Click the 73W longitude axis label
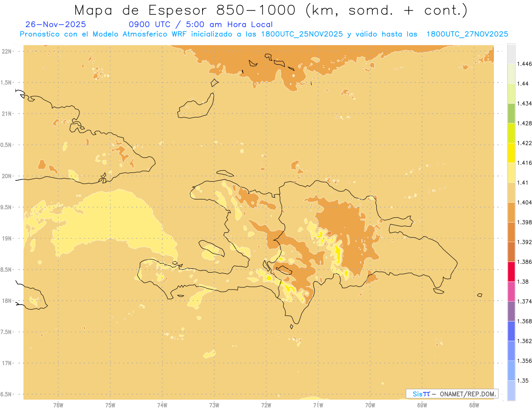The image size is (532, 411). (214, 405)
